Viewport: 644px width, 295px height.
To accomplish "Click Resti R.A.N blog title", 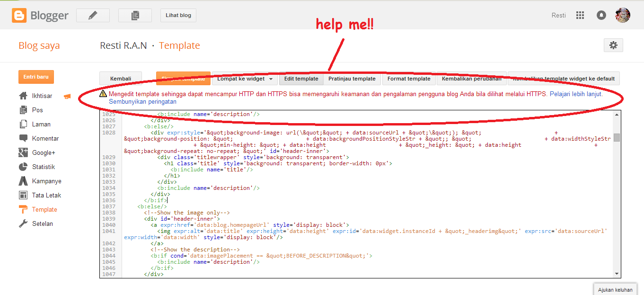I will coord(124,45).
